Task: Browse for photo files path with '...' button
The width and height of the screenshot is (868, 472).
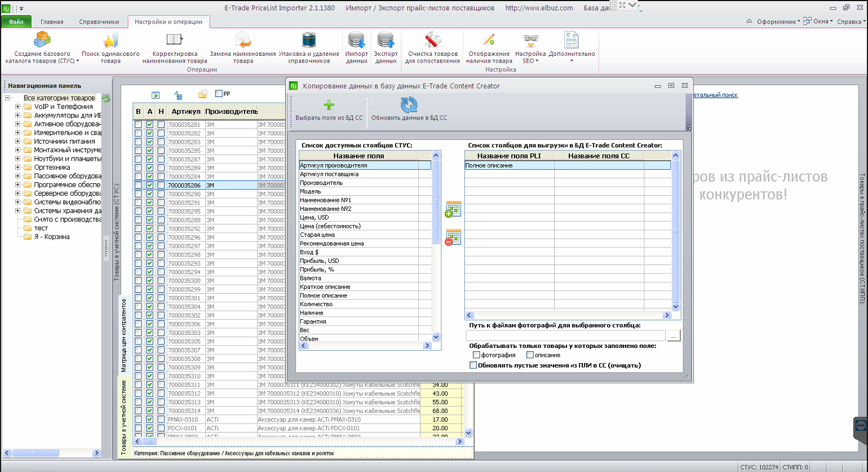Action: pyautogui.click(x=674, y=336)
